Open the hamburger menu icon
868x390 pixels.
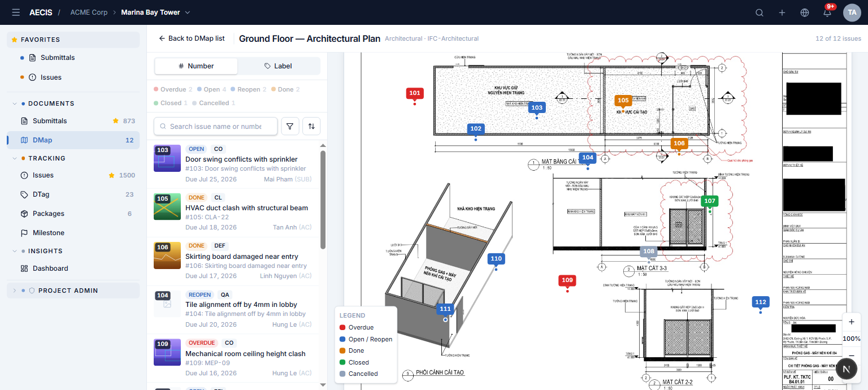click(16, 12)
